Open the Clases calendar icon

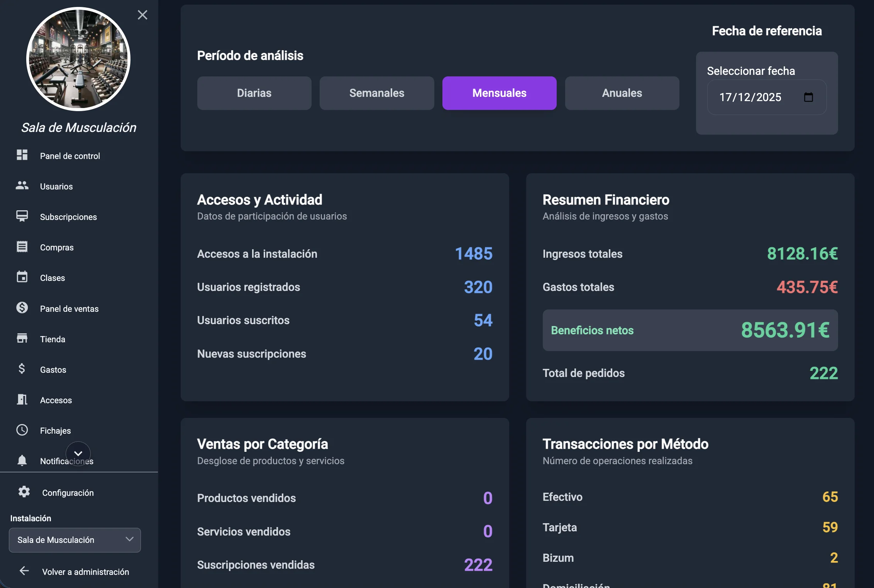[22, 277]
